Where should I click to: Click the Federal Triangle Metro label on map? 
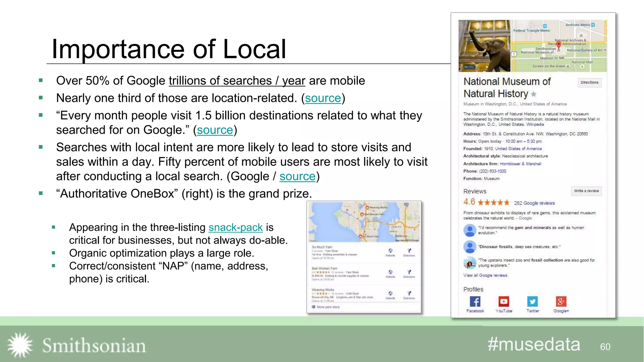[531, 30]
